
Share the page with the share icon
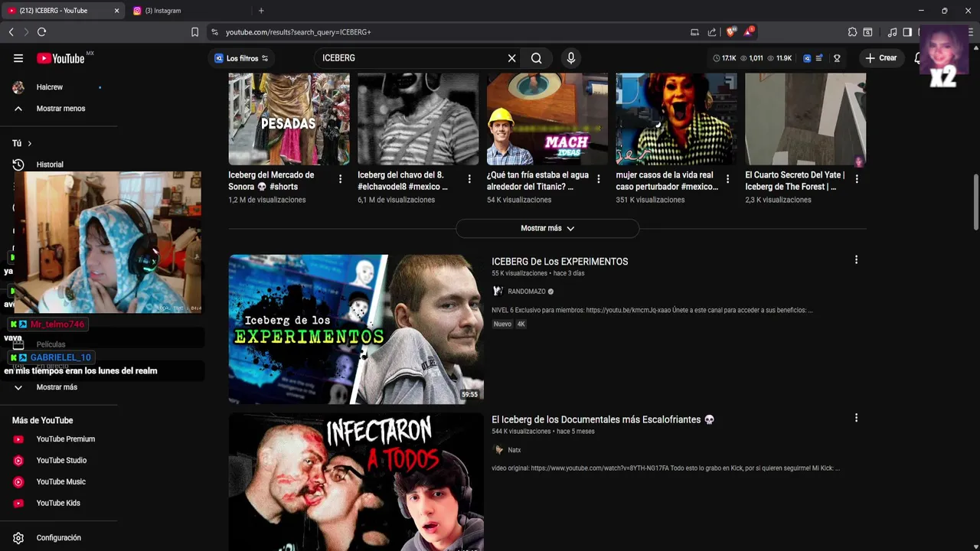pyautogui.click(x=712, y=32)
